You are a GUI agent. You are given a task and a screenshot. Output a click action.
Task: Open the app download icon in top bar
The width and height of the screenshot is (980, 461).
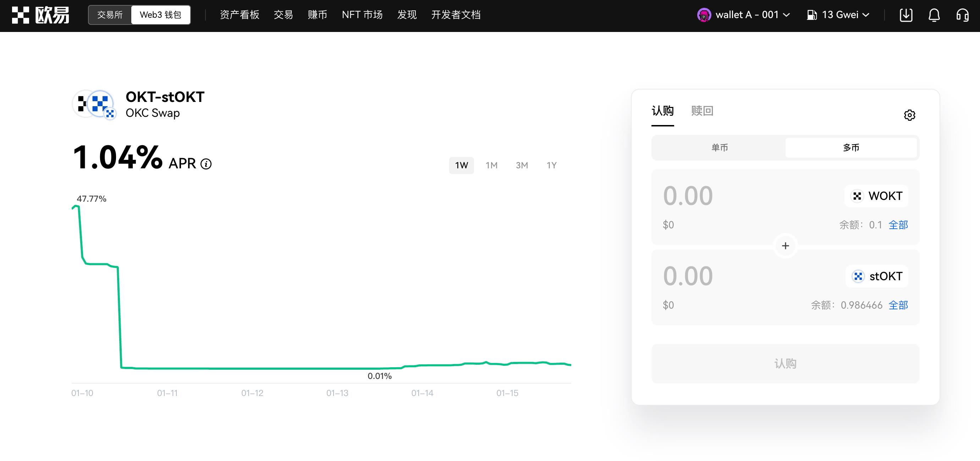click(907, 15)
